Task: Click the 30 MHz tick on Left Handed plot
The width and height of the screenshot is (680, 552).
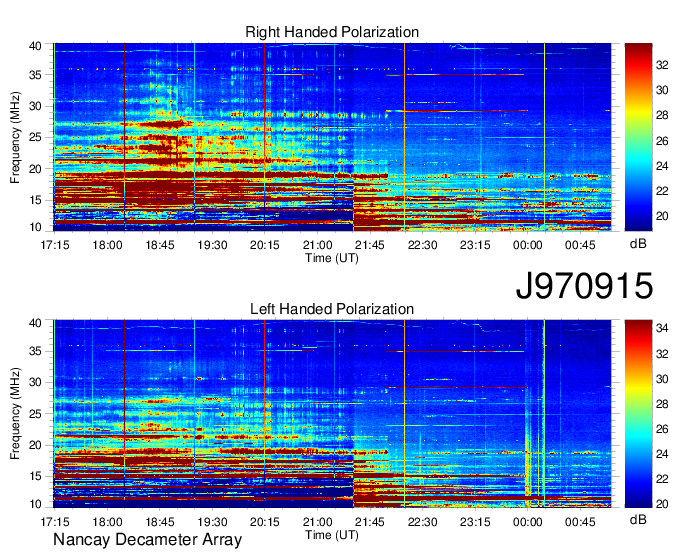Action: pos(35,382)
